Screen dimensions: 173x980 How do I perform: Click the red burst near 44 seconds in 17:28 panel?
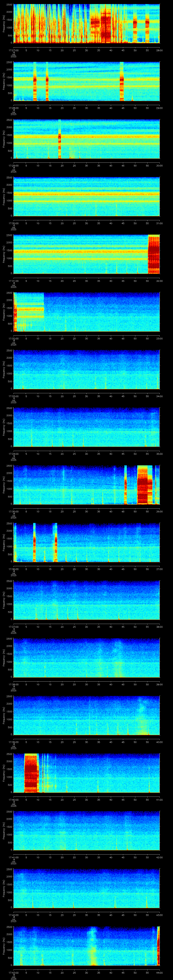tap(122, 81)
